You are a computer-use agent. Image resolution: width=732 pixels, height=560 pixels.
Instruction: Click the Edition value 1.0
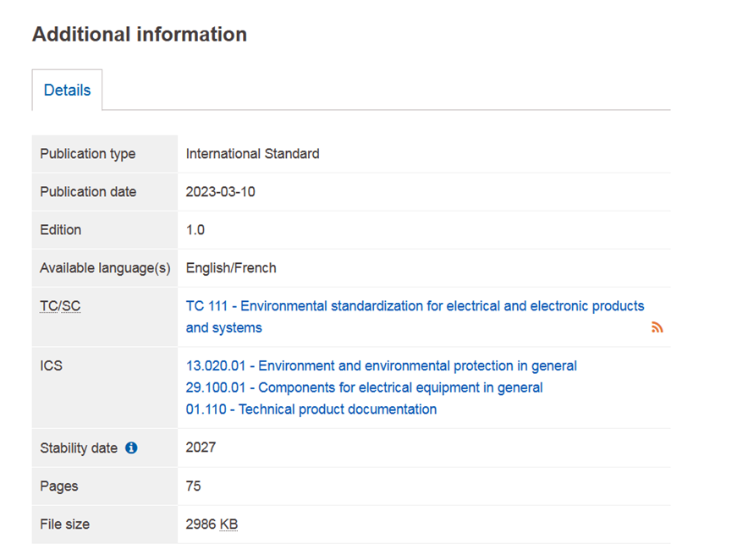click(195, 230)
